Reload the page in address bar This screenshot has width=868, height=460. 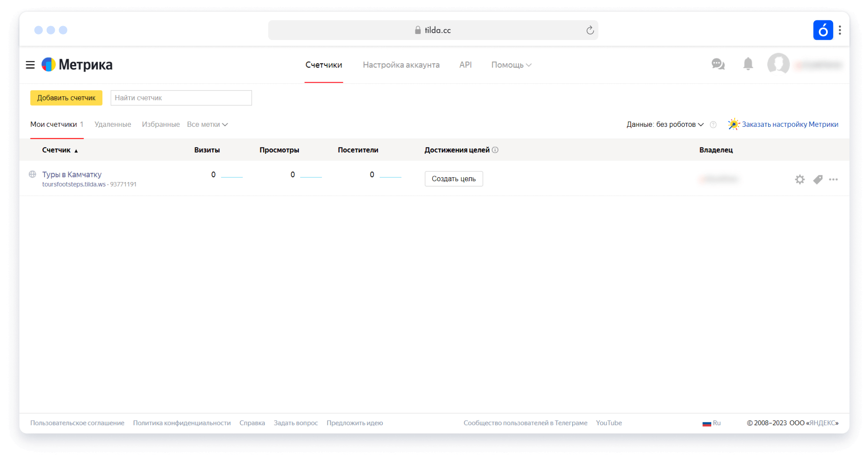590,30
